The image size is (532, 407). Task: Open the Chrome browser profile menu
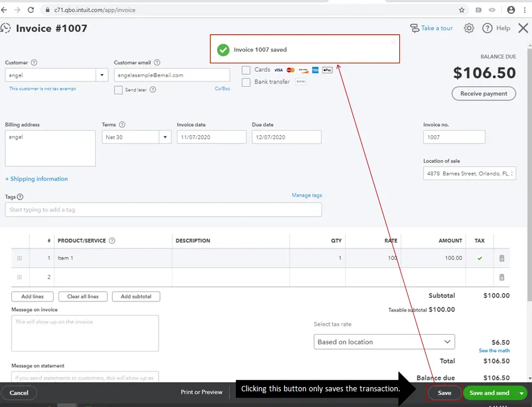tap(510, 9)
